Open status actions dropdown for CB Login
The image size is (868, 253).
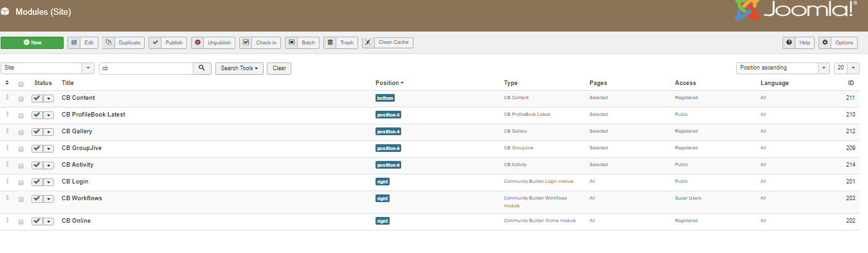(x=48, y=182)
